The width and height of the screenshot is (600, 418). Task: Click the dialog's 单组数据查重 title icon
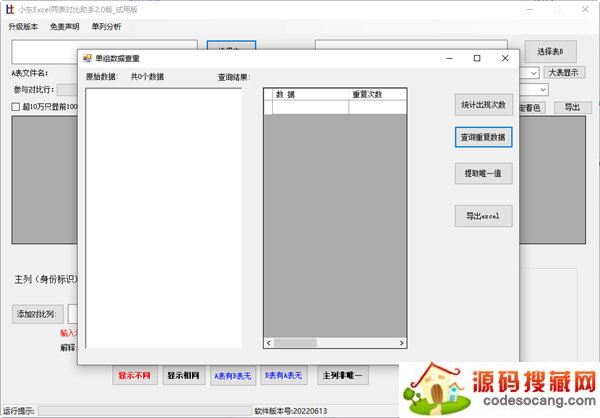[x=87, y=58]
